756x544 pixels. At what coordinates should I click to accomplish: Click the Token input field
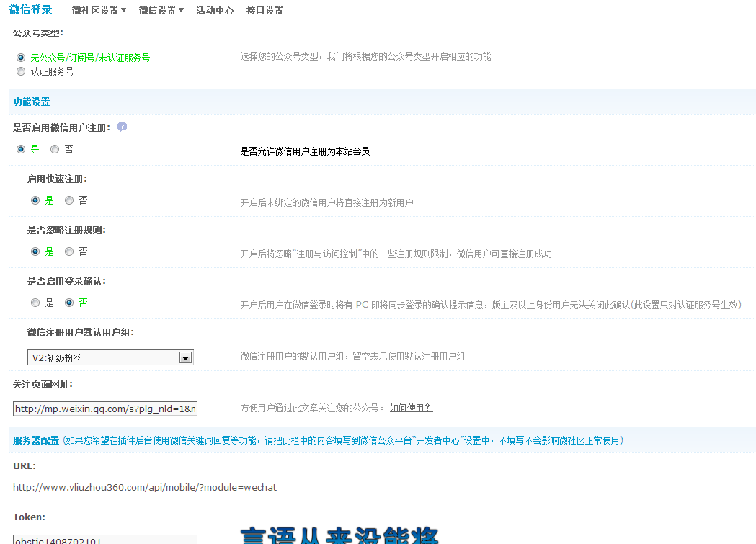click(105, 540)
